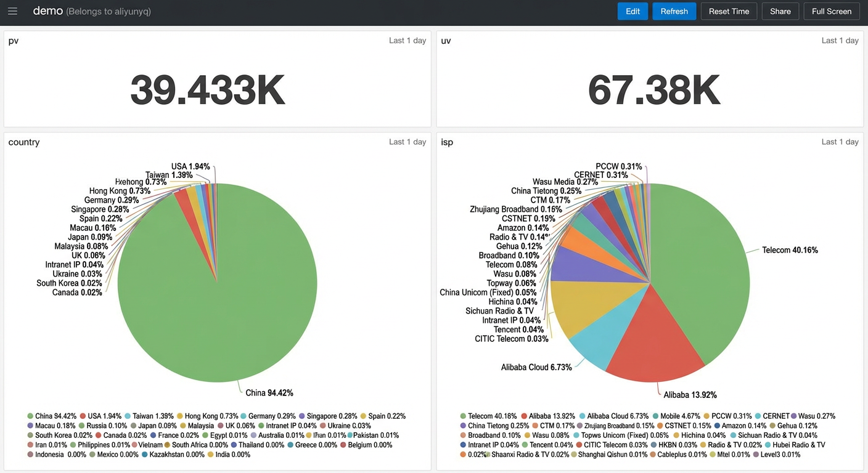Screen dimensions: 868x473
Task: Share this dashboard
Action: (780, 11)
